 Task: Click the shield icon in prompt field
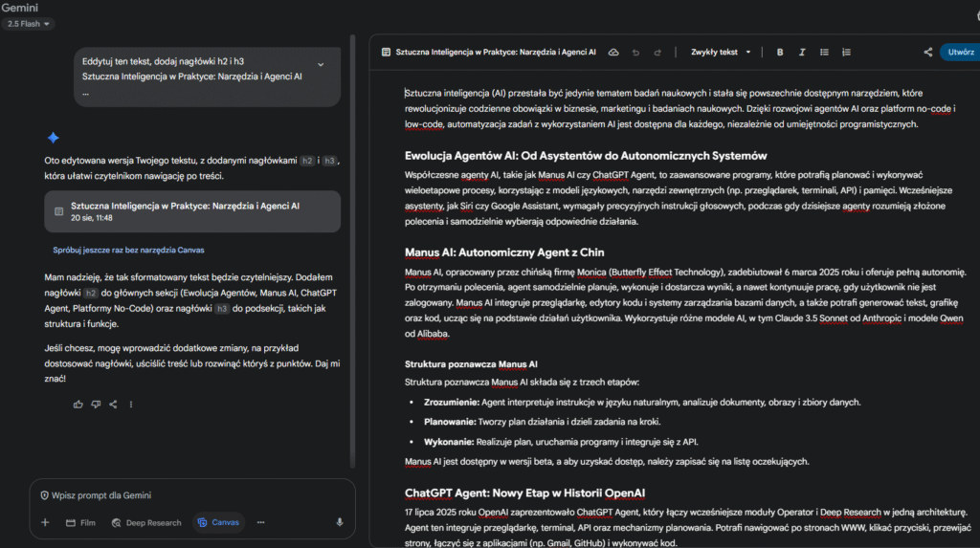point(44,495)
